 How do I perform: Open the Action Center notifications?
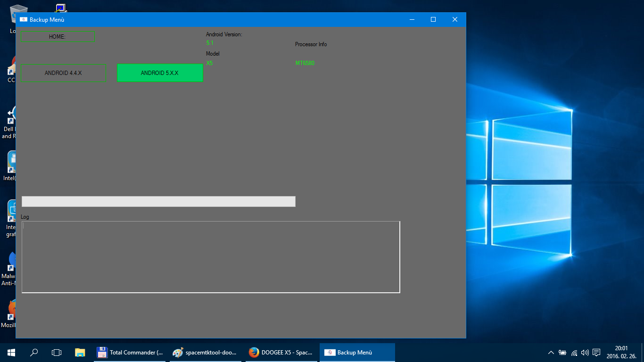click(596, 352)
